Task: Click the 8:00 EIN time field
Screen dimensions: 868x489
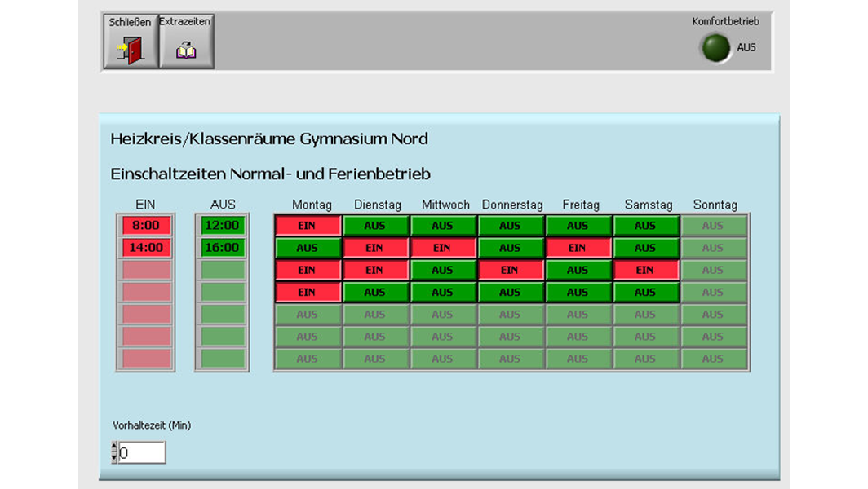Action: coord(146,226)
